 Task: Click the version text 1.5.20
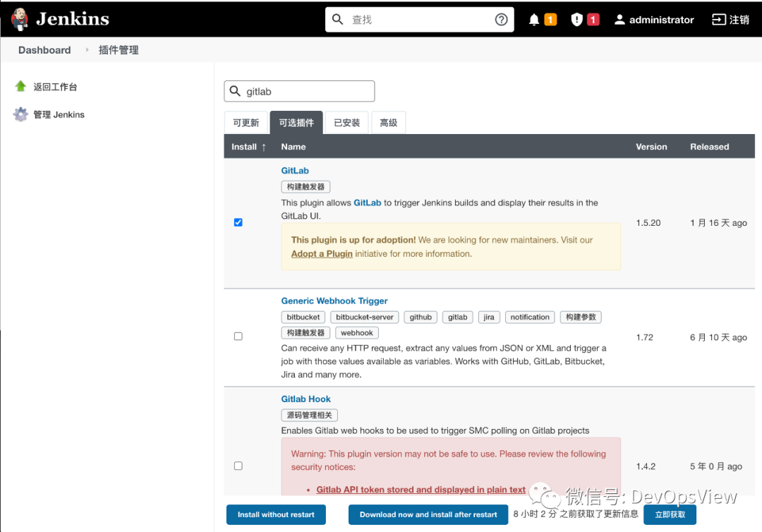(x=648, y=222)
